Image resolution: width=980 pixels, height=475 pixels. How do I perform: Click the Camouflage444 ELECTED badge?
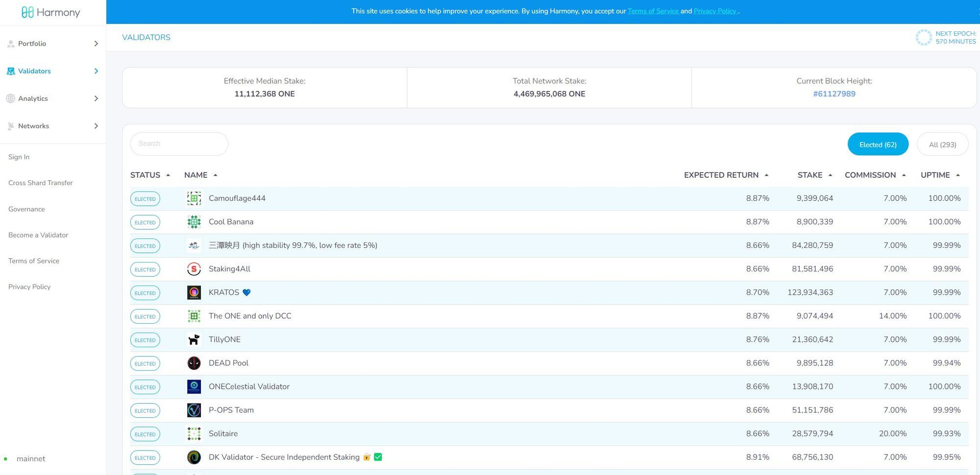point(145,199)
